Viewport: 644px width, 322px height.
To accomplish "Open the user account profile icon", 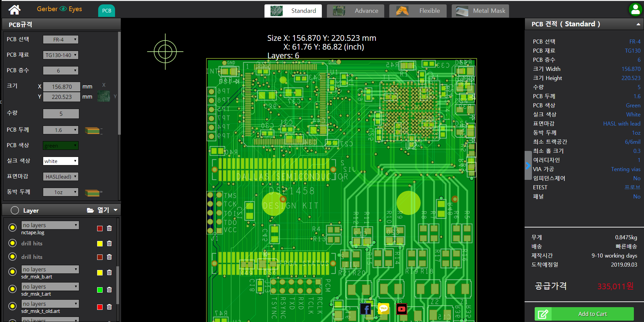I will pyautogui.click(x=635, y=9).
